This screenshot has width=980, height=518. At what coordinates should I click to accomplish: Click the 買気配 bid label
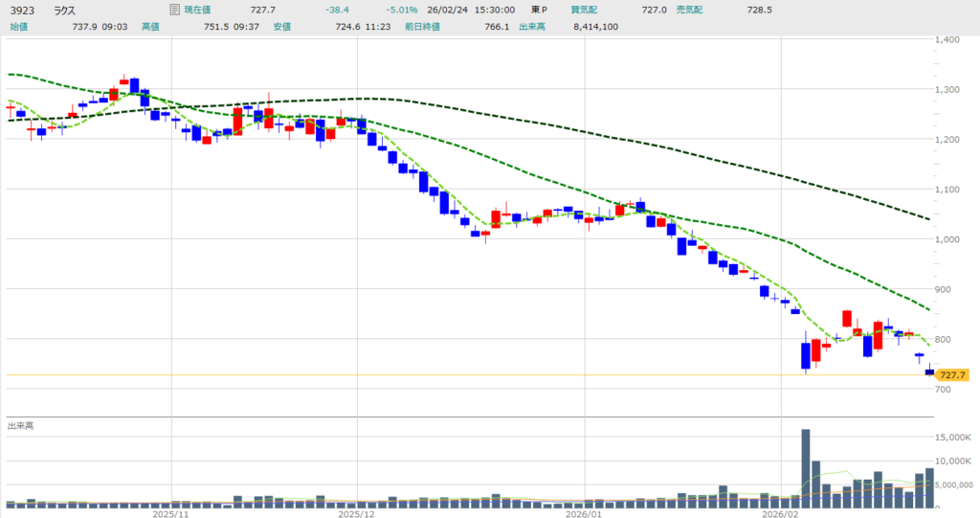pyautogui.click(x=583, y=10)
